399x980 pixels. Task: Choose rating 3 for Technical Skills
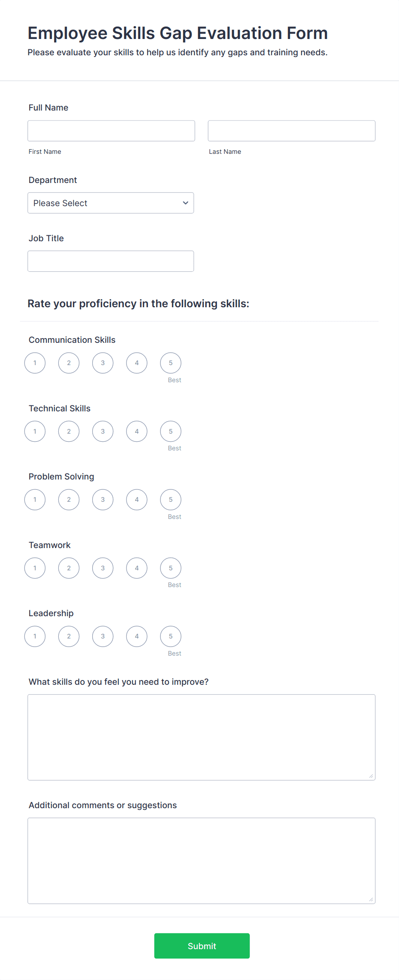(103, 432)
